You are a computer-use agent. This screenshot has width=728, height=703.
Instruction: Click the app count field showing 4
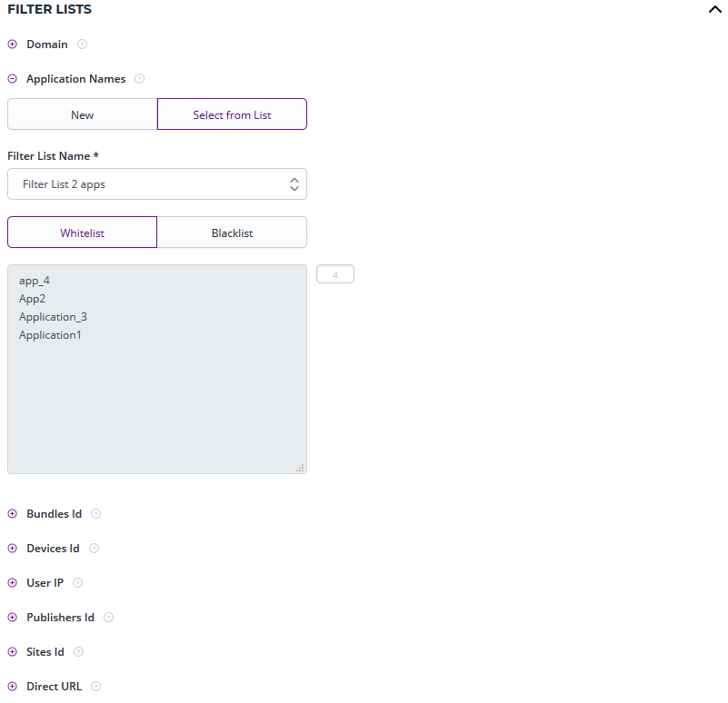(334, 273)
